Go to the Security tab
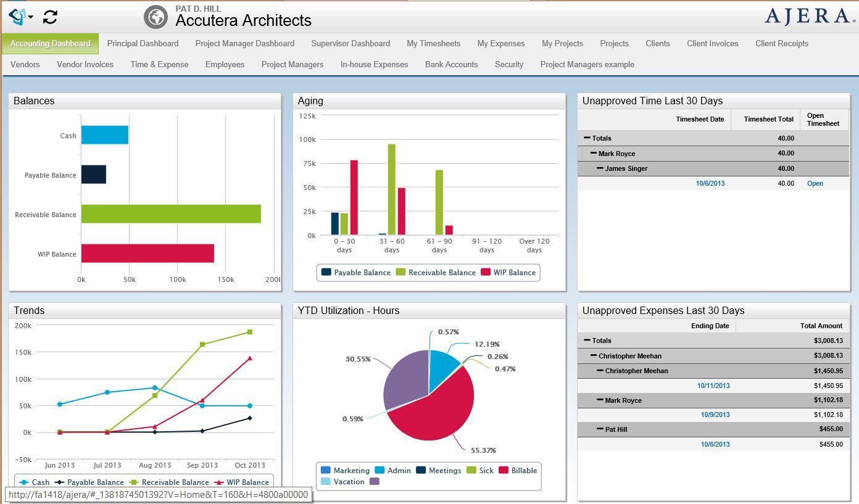This screenshot has height=504, width=859. click(x=508, y=64)
